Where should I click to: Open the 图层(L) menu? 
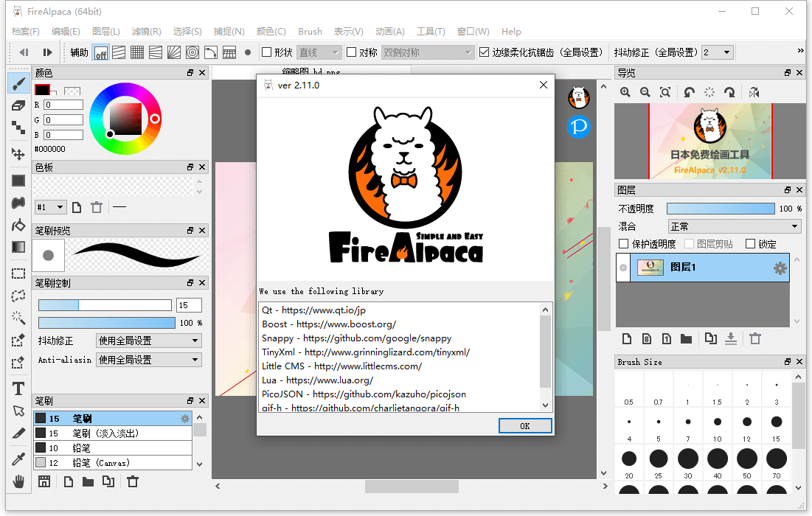click(x=105, y=32)
